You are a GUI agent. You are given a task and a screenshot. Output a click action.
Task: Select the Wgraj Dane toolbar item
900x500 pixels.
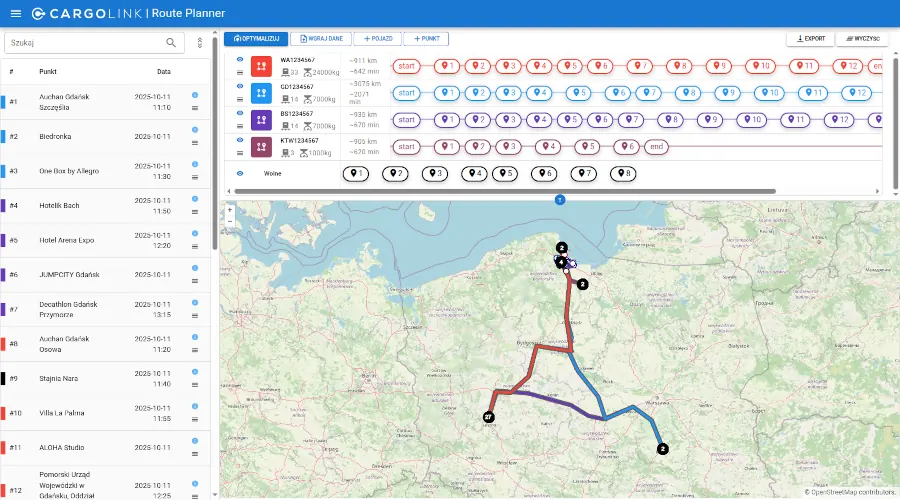[x=320, y=39]
